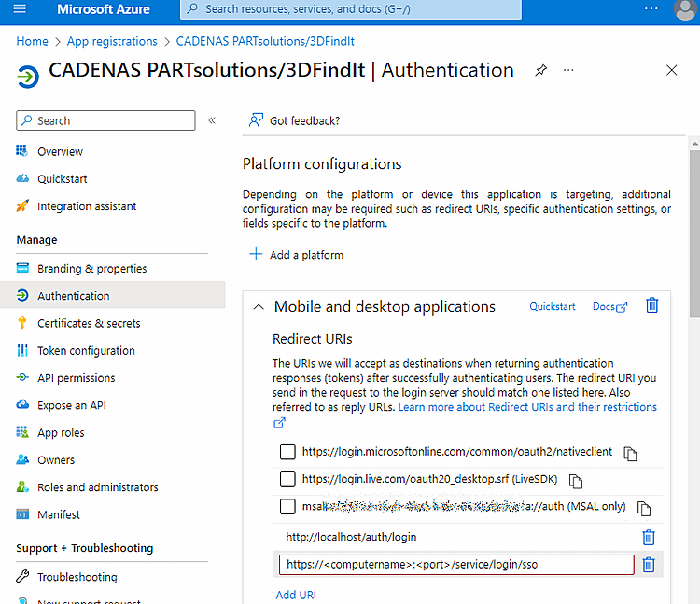Collapse the left navigation menu
700x604 pixels.
point(212,120)
